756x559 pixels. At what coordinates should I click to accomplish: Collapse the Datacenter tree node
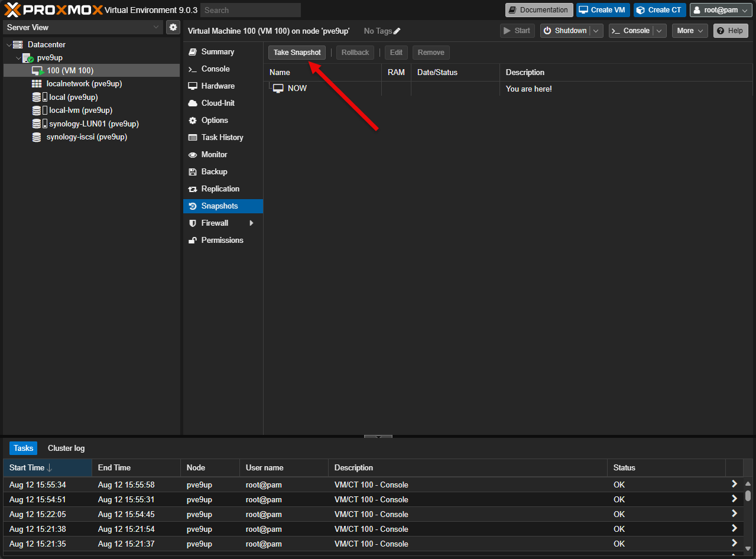pyautogui.click(x=8, y=44)
